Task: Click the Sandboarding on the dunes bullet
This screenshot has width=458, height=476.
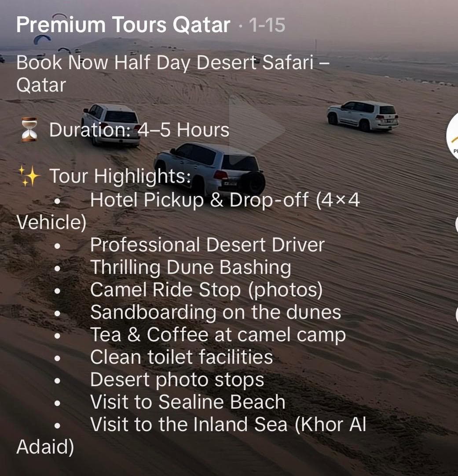Action: pyautogui.click(x=216, y=312)
